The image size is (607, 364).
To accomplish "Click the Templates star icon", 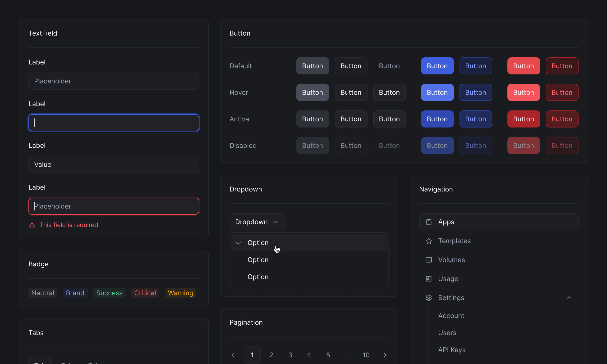I will [428, 241].
